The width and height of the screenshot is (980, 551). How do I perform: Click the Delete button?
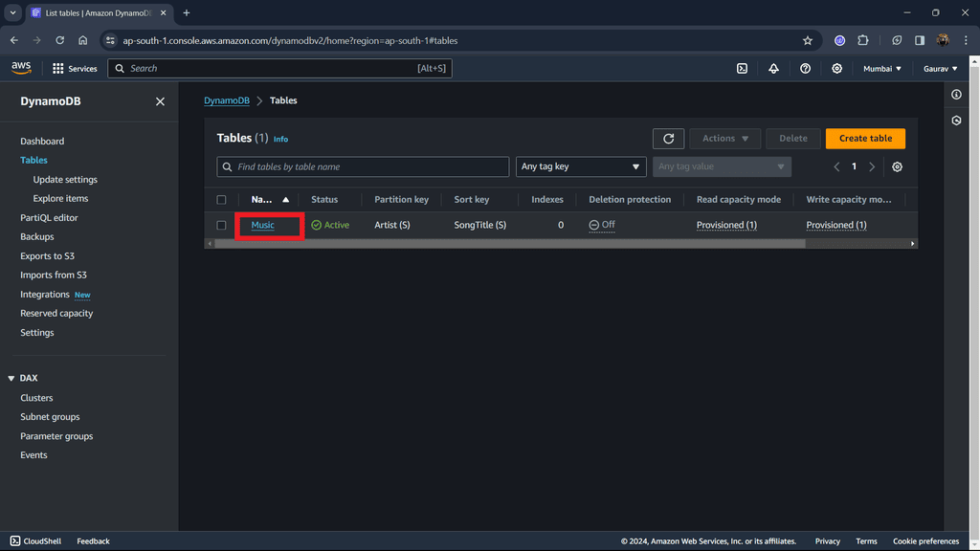point(793,139)
